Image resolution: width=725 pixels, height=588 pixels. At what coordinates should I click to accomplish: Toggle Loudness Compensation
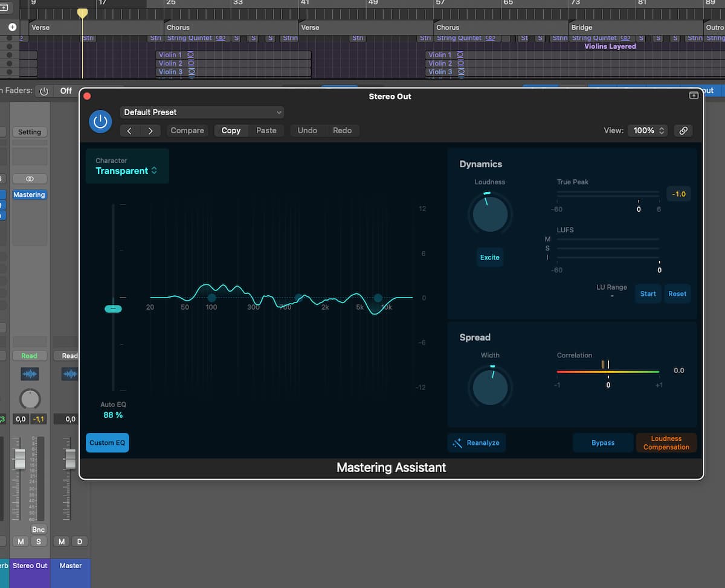[x=666, y=443]
